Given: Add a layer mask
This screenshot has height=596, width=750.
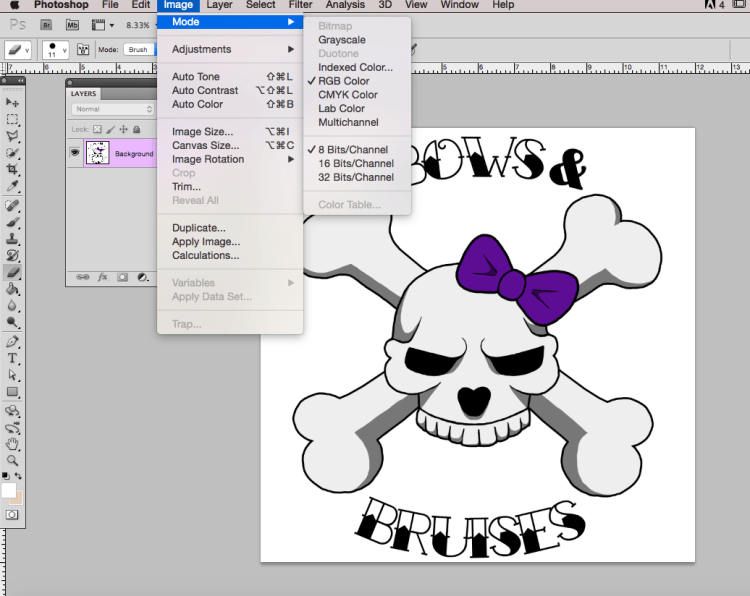Looking at the screenshot, I should point(122,277).
